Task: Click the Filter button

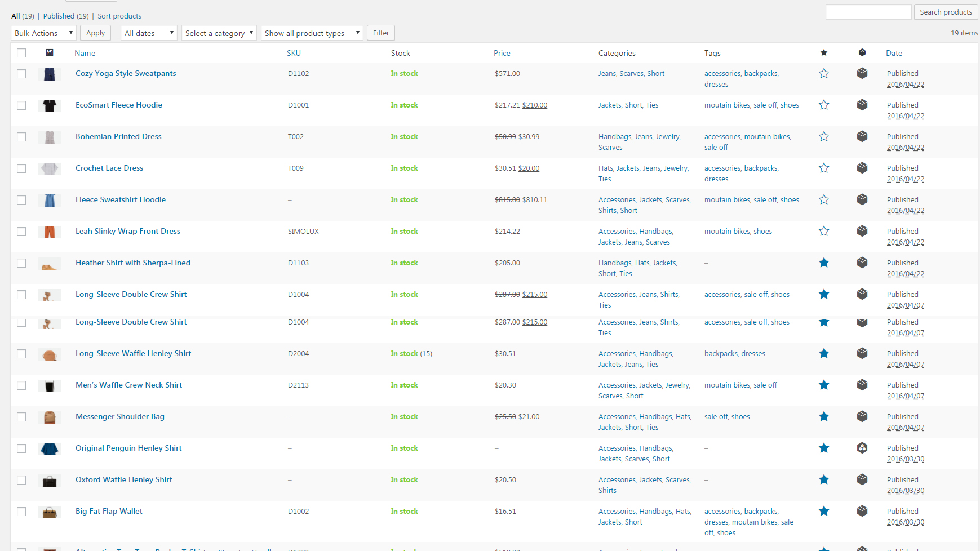Action: (x=381, y=33)
